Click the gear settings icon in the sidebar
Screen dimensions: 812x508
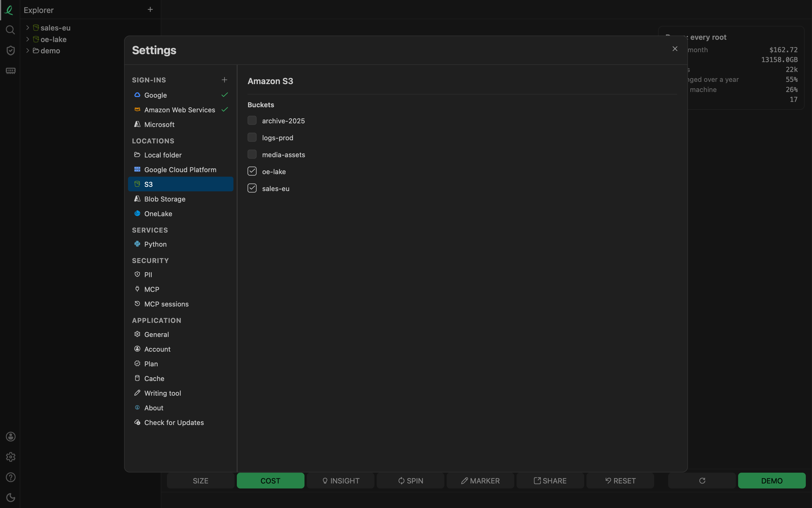(x=10, y=457)
